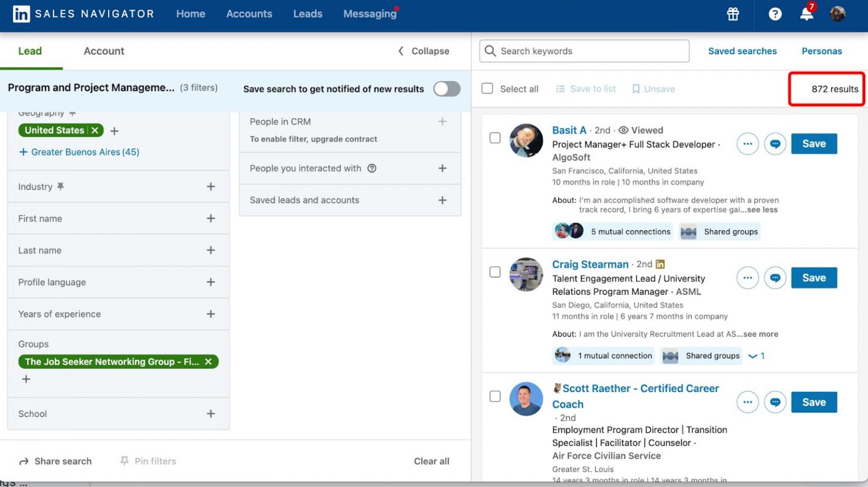
Task: Click the Pin filters icon
Action: [123, 461]
